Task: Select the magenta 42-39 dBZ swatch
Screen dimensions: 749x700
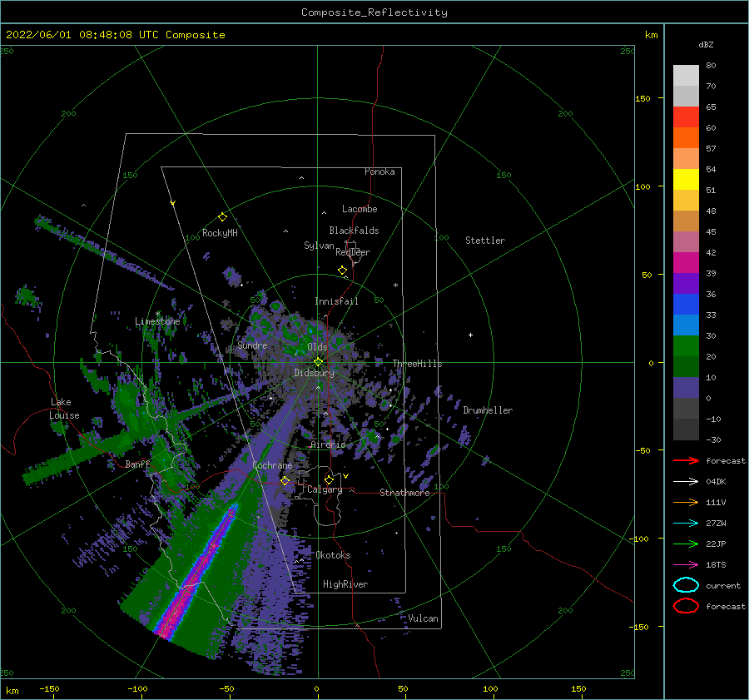Action: 686,263
